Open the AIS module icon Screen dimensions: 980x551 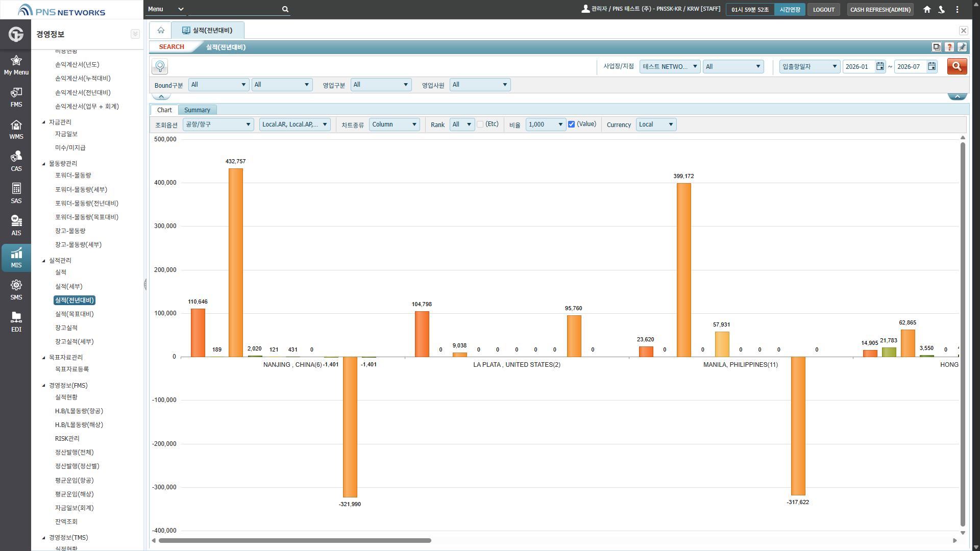16,226
